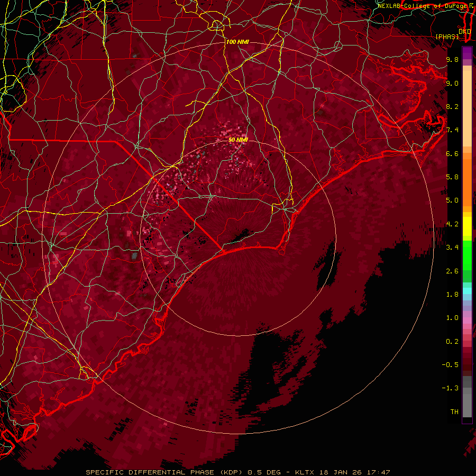
Task: Click the TH threshold label on the scale
Action: pyautogui.click(x=454, y=412)
